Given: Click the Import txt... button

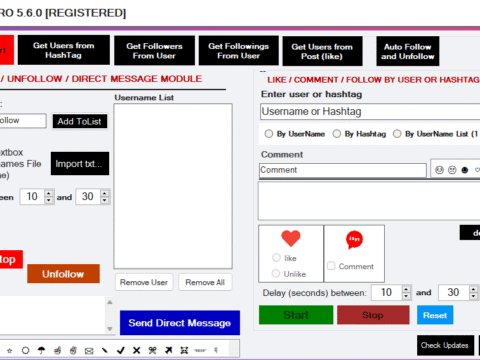Looking at the screenshot, I should coord(80,164).
